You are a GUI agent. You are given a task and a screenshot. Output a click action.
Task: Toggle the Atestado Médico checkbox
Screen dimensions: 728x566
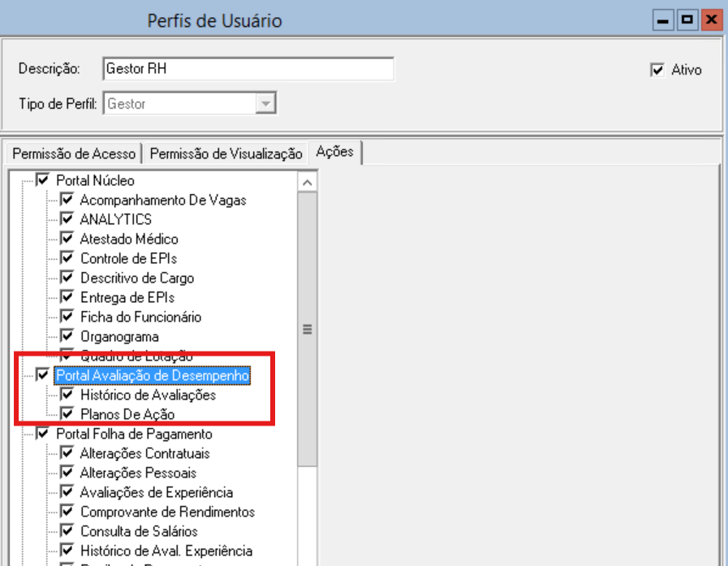click(67, 239)
